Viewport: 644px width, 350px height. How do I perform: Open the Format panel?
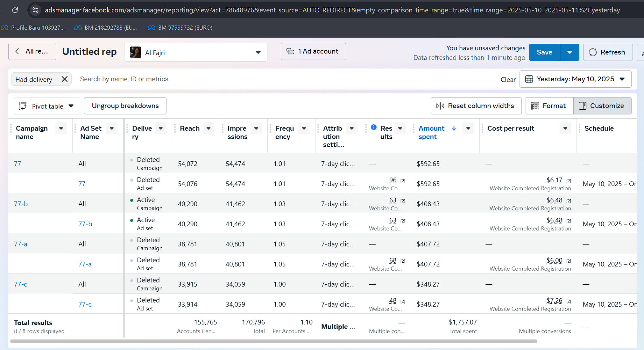549,106
